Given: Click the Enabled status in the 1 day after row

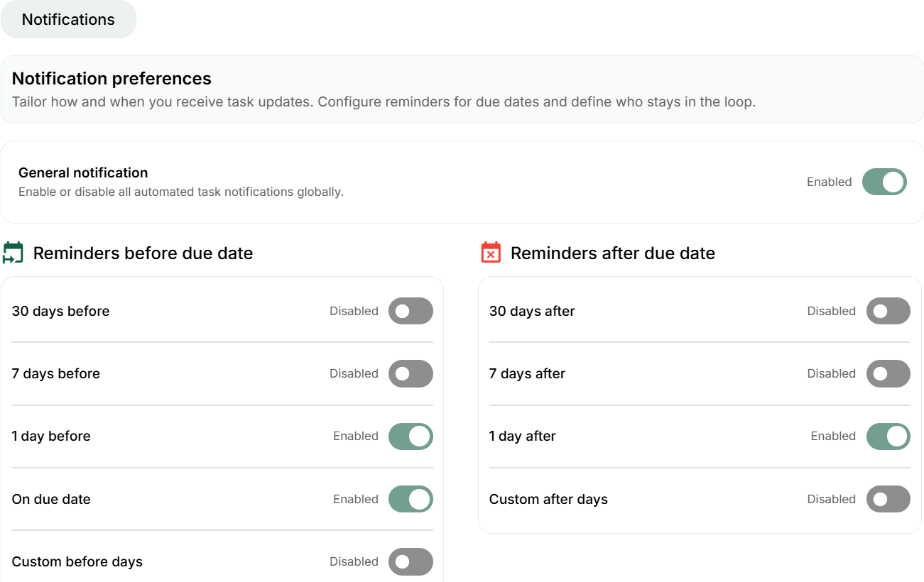Looking at the screenshot, I should point(833,436).
